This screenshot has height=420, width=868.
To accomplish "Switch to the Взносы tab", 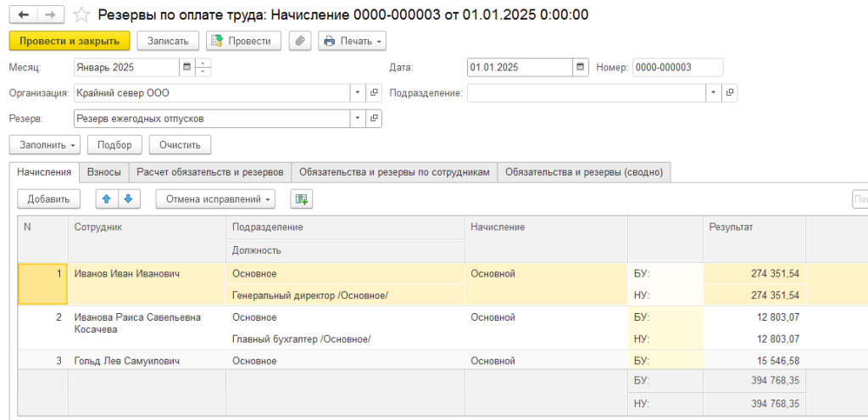I will (104, 172).
